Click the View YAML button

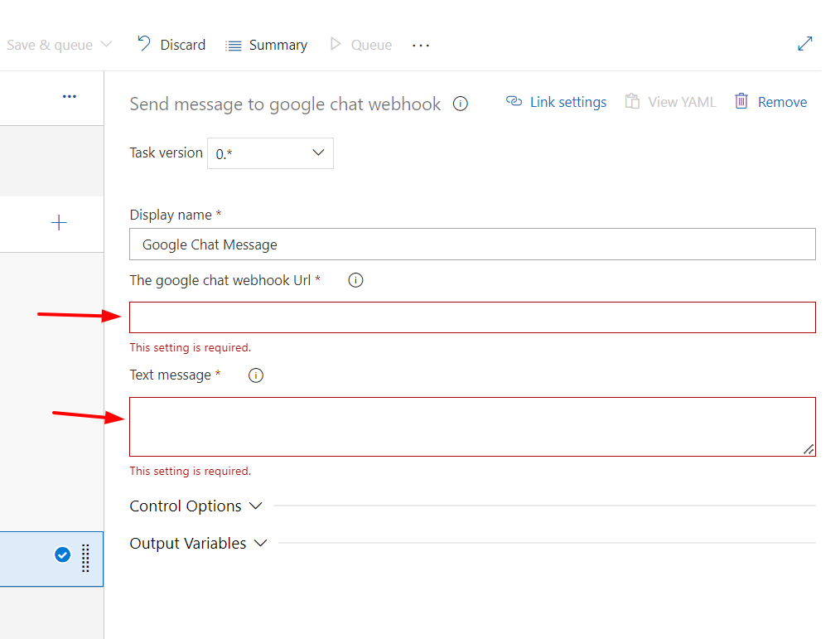670,102
